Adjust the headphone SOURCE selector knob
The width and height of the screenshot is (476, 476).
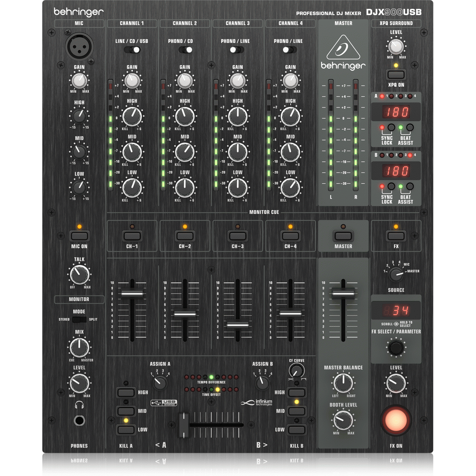click(395, 275)
